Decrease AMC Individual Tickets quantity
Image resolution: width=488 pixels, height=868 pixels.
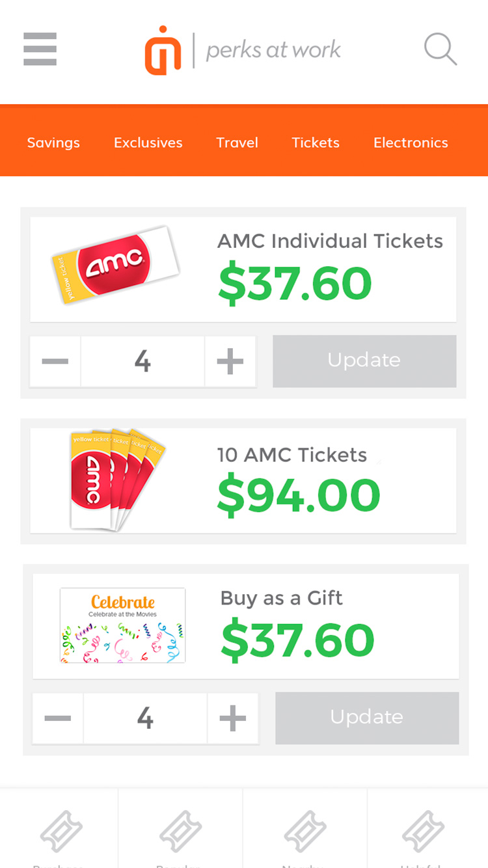pos(55,361)
